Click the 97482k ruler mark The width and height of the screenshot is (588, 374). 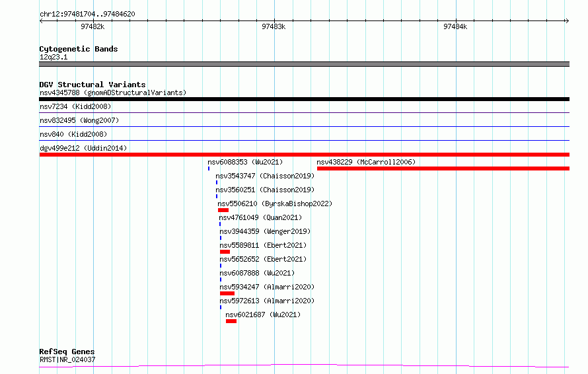[x=92, y=26]
